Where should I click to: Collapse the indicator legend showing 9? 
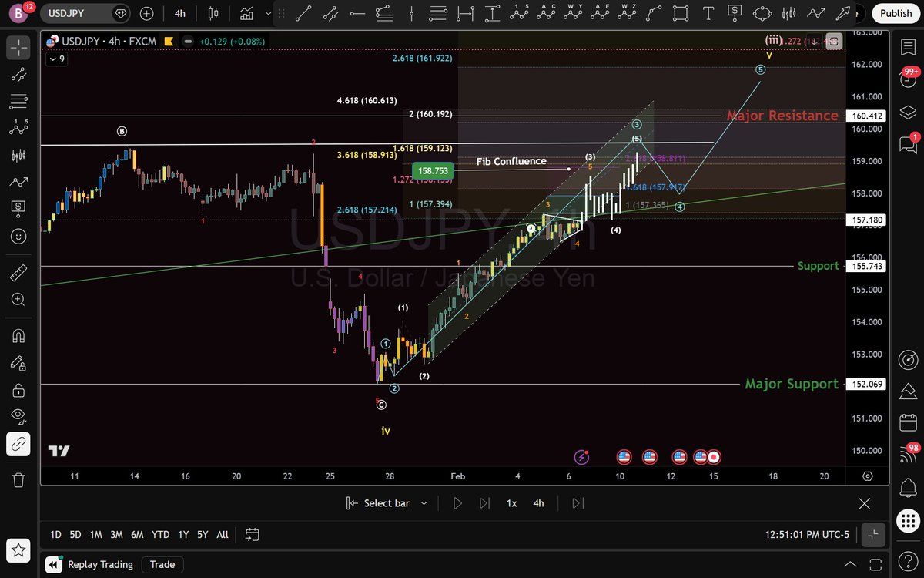57,59
